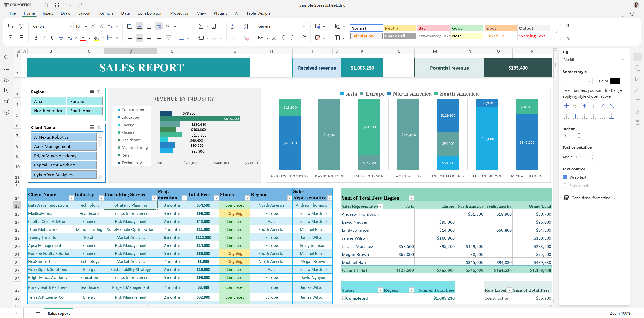Open accounting number format icon
The image size is (644, 318).
point(261,38)
